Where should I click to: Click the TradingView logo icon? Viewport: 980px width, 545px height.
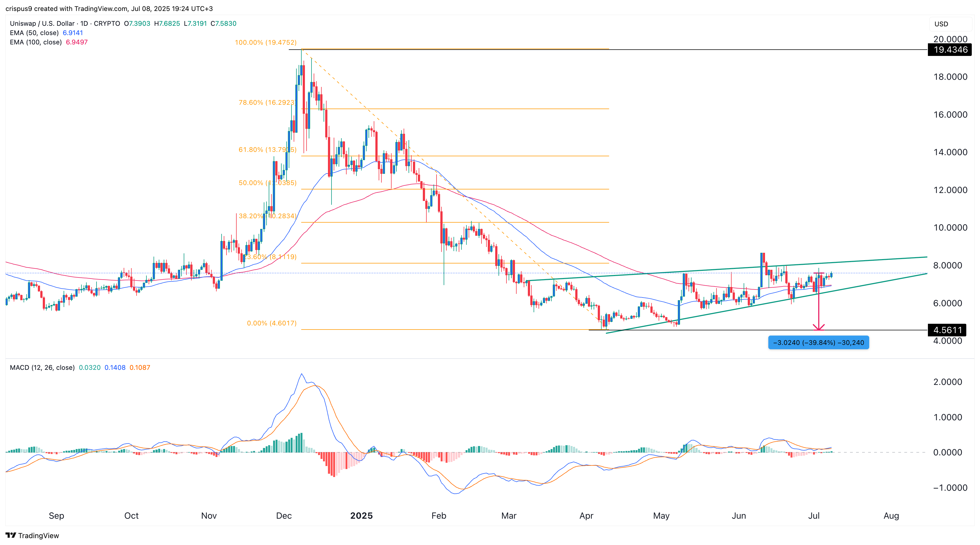click(x=11, y=535)
